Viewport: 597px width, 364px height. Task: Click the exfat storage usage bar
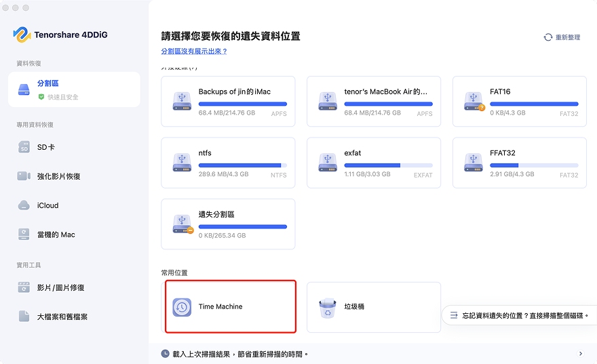pos(388,165)
